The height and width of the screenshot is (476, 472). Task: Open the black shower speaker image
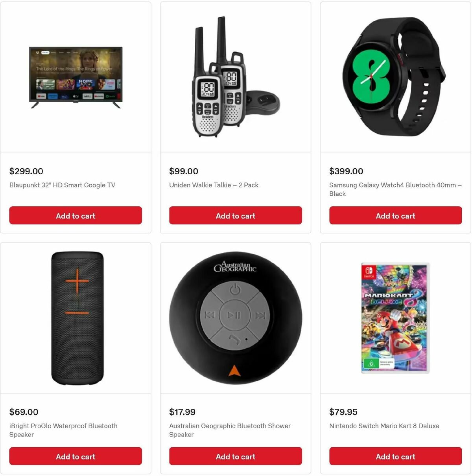236,318
